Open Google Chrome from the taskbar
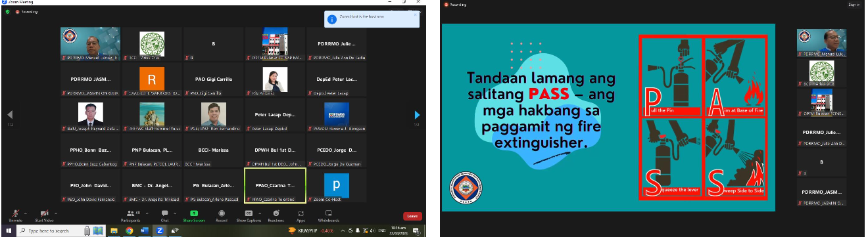 pos(130,231)
